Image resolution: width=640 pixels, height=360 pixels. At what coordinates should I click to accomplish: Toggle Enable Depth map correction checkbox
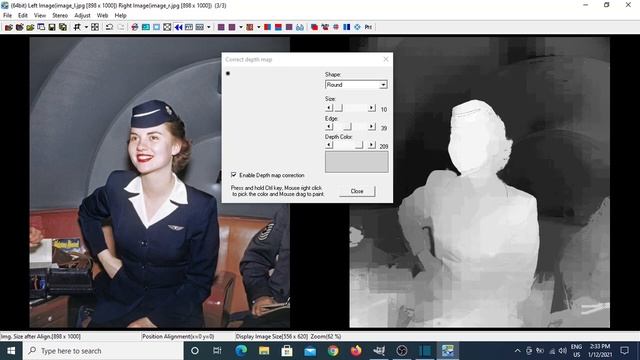[233, 175]
